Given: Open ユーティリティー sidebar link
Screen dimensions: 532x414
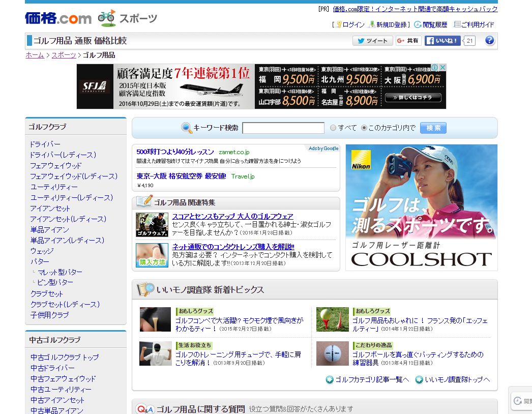Looking at the screenshot, I should 54,187.
